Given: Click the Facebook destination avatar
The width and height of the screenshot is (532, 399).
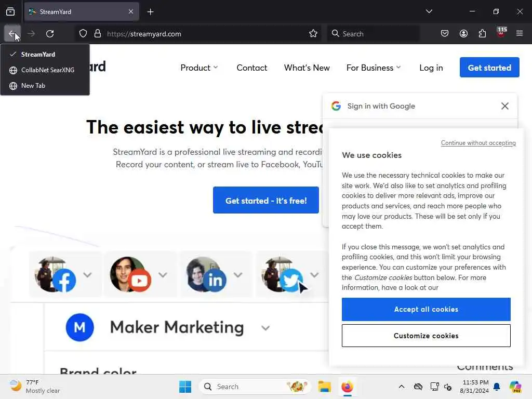Looking at the screenshot, I should (x=55, y=274).
